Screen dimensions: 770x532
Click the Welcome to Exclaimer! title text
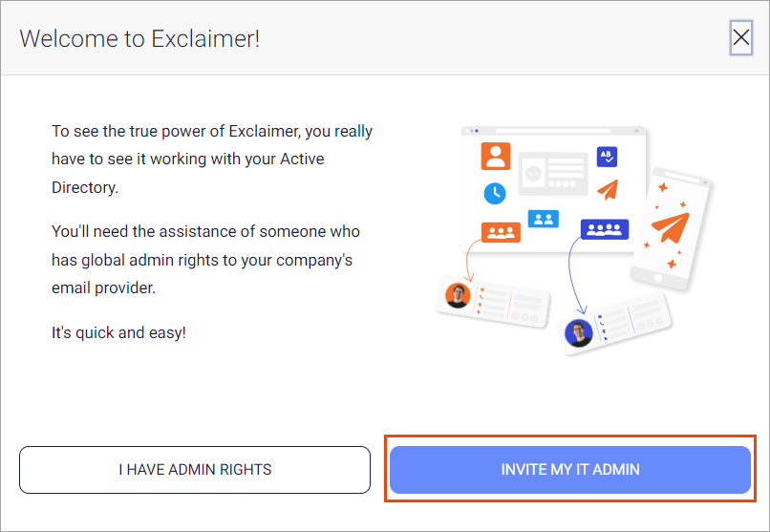139,38
